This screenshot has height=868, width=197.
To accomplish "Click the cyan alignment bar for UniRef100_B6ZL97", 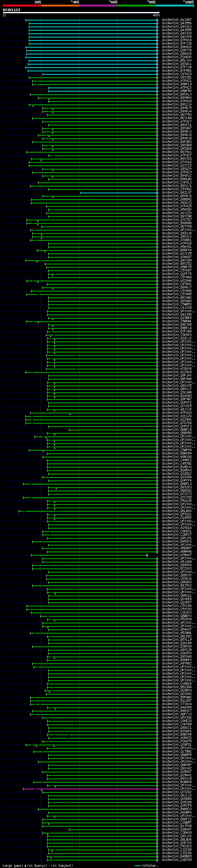I will (x=119, y=193).
